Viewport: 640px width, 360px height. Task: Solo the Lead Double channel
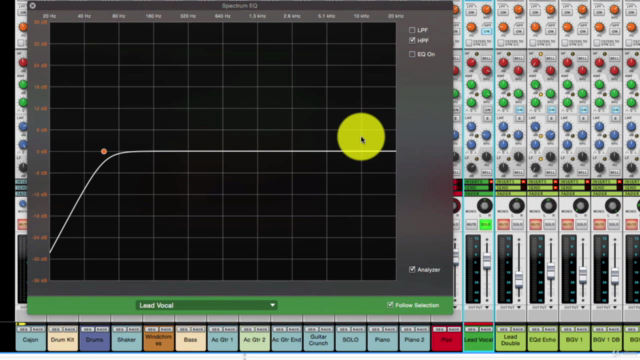click(x=517, y=224)
